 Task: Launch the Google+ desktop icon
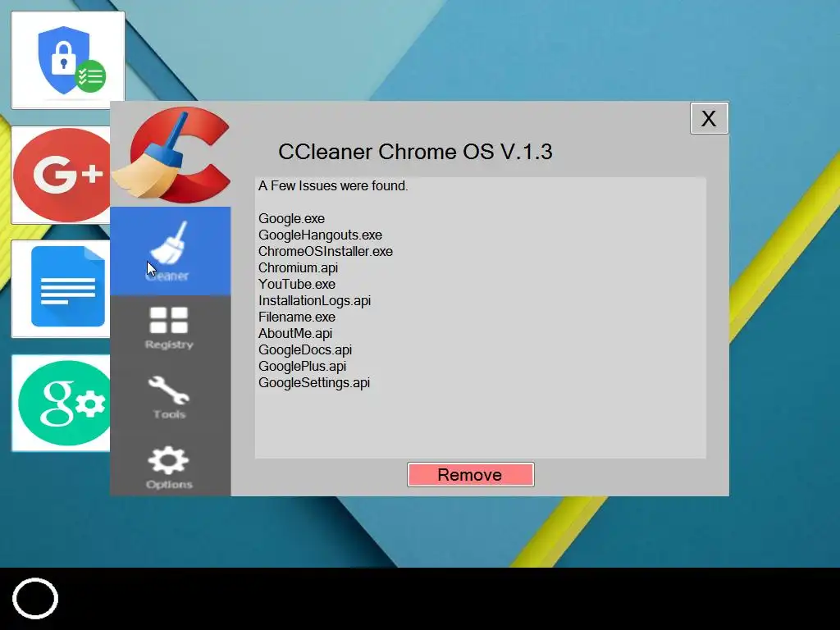pos(61,175)
